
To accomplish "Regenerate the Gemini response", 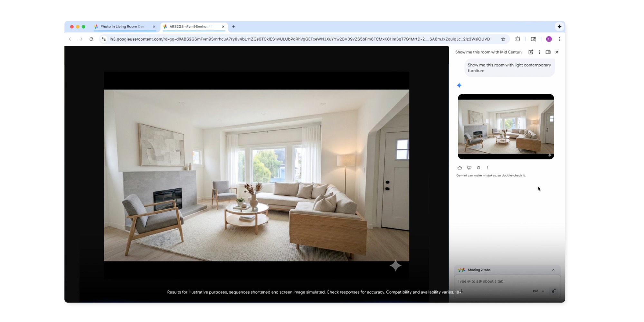I will (478, 168).
